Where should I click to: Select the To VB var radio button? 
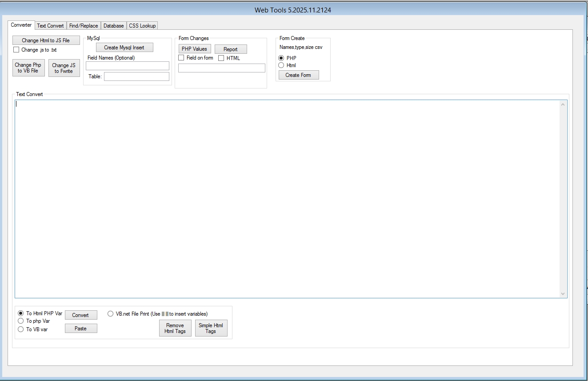(21, 329)
